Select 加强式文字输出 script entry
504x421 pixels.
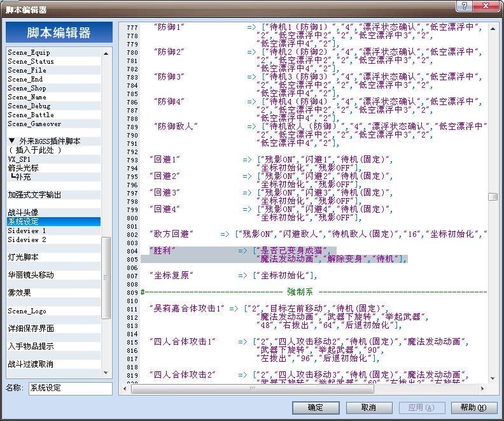tap(53, 195)
